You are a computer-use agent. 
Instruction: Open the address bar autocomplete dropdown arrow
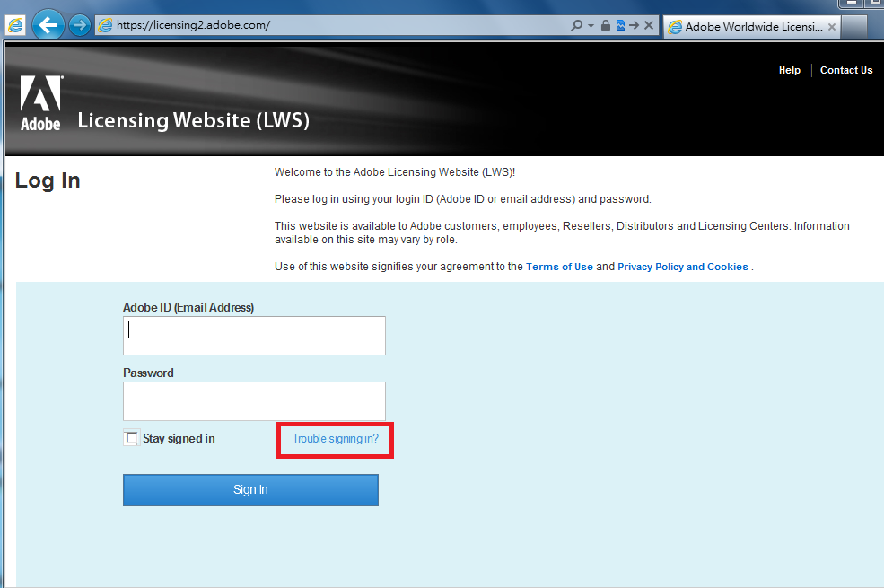point(591,26)
